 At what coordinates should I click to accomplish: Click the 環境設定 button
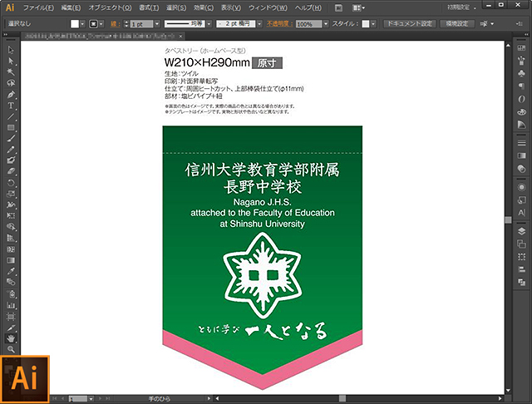pos(456,24)
